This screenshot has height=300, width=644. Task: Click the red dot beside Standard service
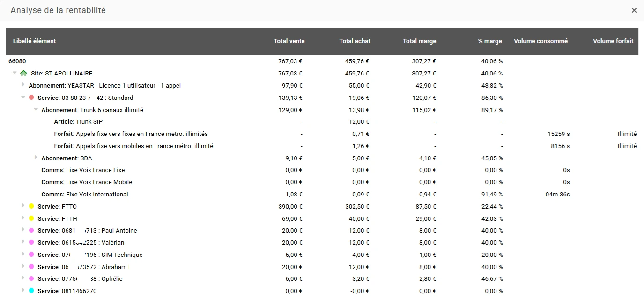pyautogui.click(x=31, y=97)
